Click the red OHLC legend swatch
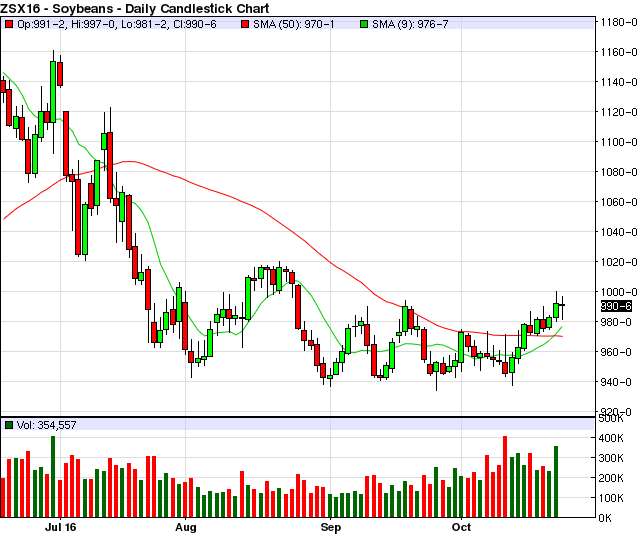This screenshot has width=640, height=536. pyautogui.click(x=9, y=24)
